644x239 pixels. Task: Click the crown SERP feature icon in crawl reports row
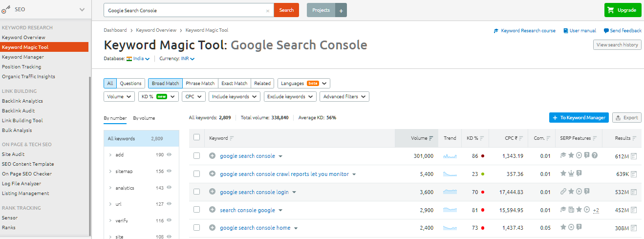(x=571, y=174)
